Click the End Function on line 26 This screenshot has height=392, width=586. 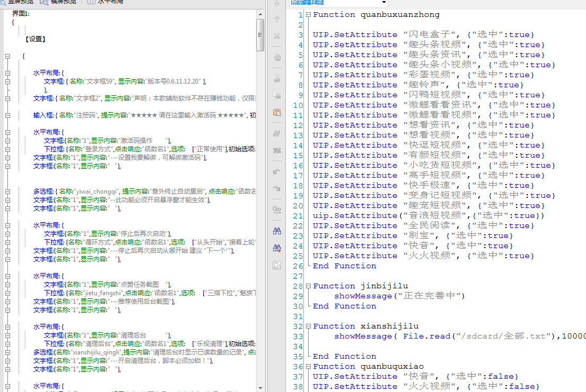[345, 266]
